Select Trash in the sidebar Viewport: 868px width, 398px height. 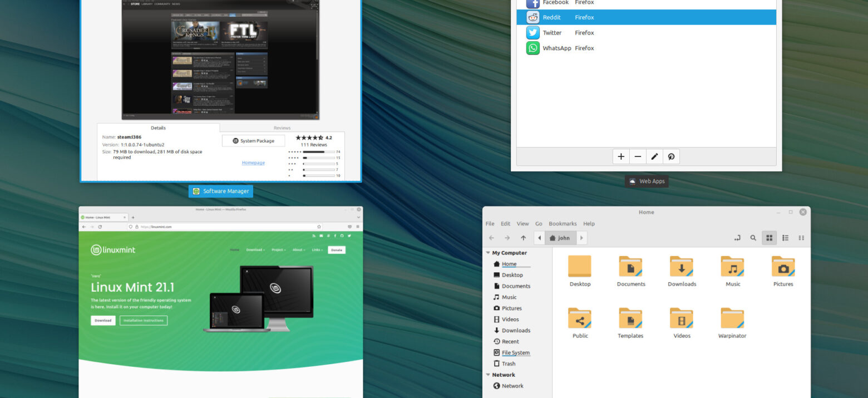pos(508,363)
